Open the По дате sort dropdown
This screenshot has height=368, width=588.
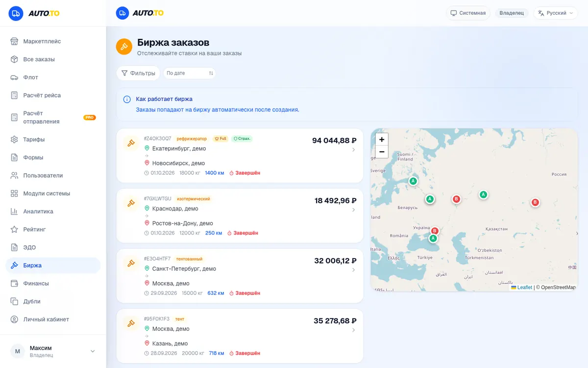[x=190, y=73]
